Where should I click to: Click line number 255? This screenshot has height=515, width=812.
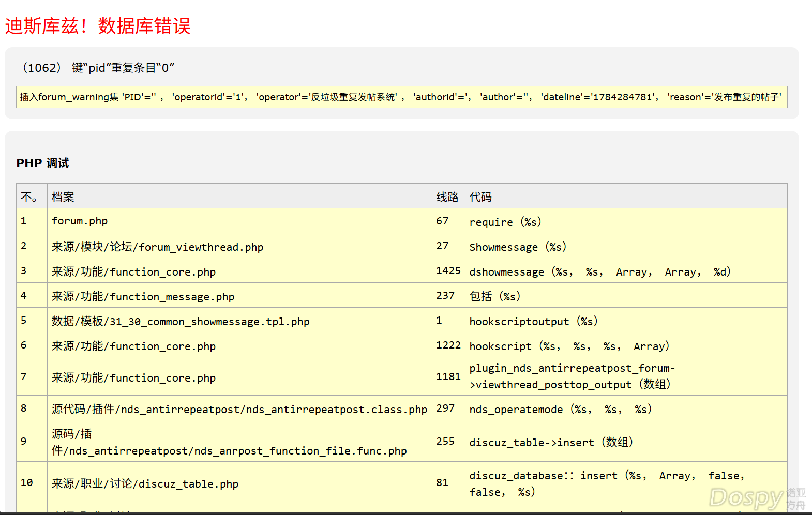coord(448,441)
